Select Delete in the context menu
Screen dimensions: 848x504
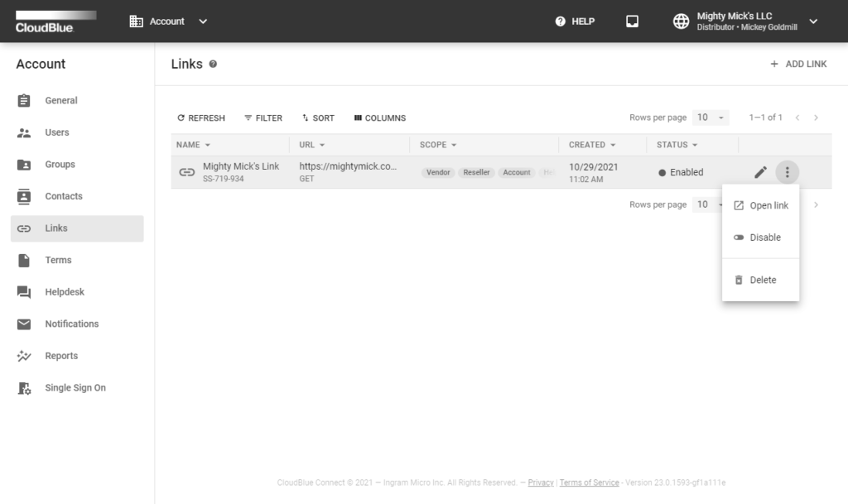tap(762, 280)
